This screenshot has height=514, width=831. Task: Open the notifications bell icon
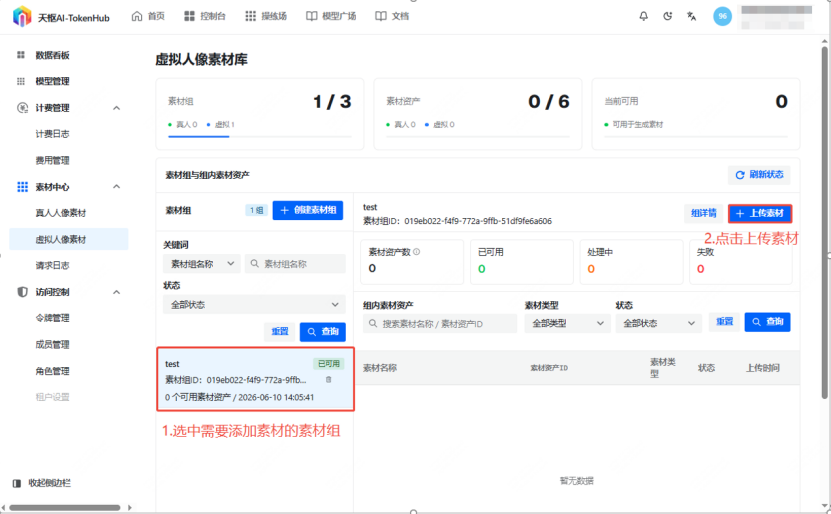coord(643,16)
